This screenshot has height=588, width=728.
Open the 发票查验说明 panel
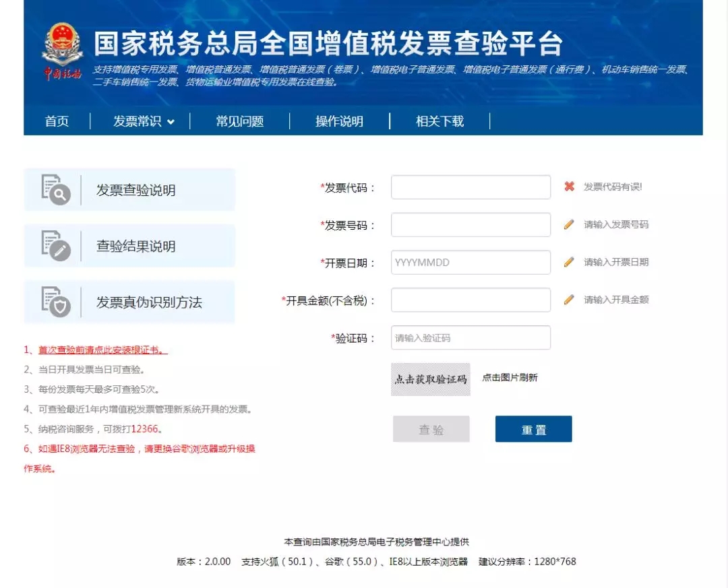tap(129, 190)
